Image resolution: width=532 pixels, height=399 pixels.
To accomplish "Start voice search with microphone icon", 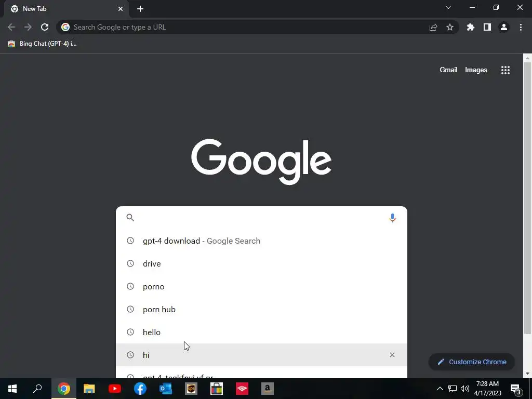I will pyautogui.click(x=393, y=218).
